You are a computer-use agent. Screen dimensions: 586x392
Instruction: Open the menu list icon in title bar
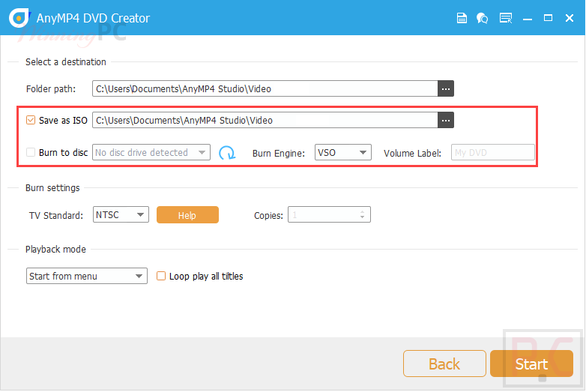point(506,17)
